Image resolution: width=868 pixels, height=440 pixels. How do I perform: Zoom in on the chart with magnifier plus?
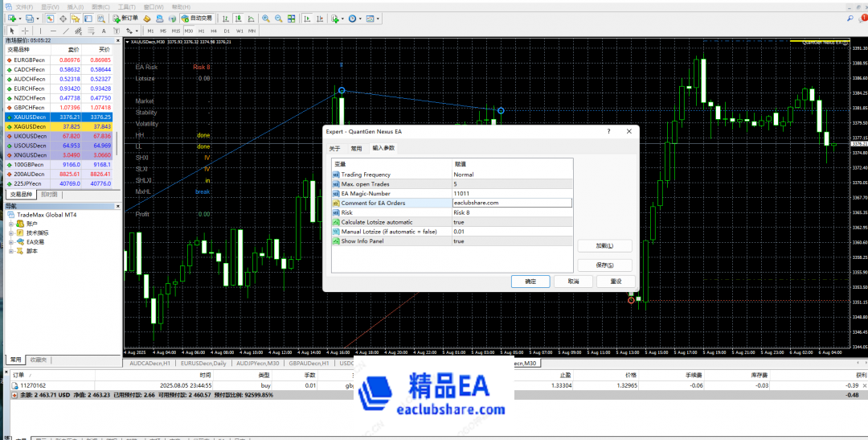coord(266,19)
